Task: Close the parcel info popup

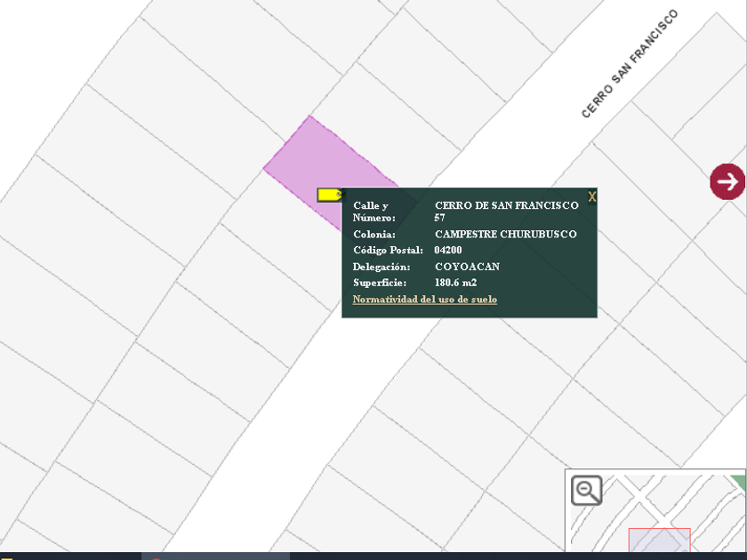Action: (x=592, y=196)
